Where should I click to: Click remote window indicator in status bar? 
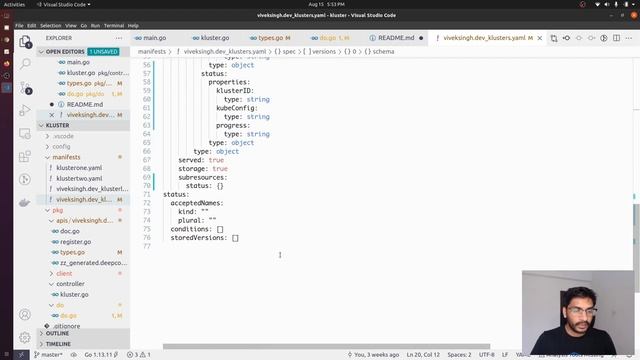[x=21, y=355]
